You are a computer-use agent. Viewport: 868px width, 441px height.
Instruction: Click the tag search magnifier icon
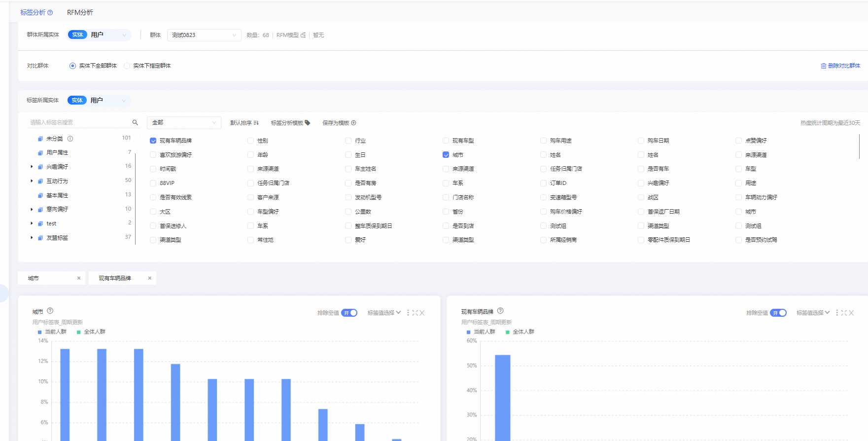pyautogui.click(x=135, y=122)
